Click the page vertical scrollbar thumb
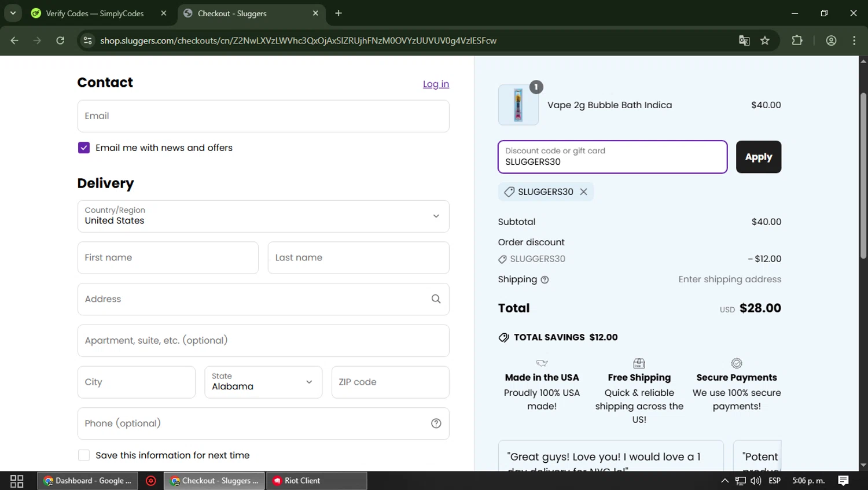 click(863, 175)
